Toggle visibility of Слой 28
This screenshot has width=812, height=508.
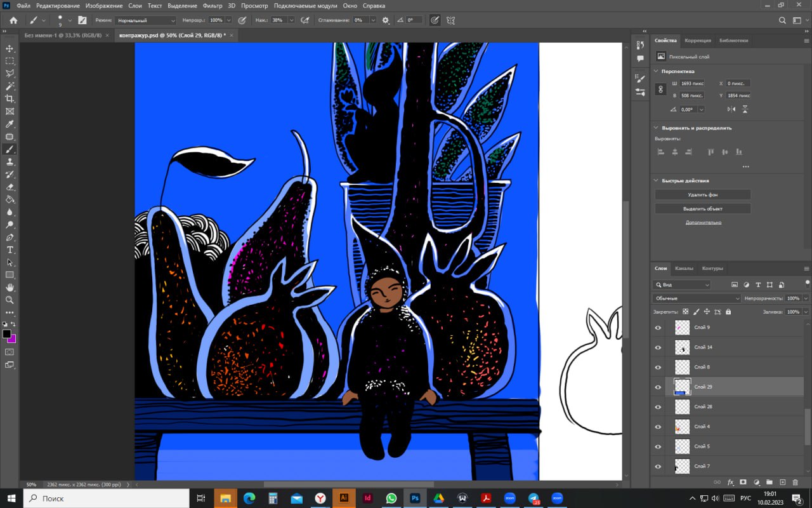click(x=658, y=407)
